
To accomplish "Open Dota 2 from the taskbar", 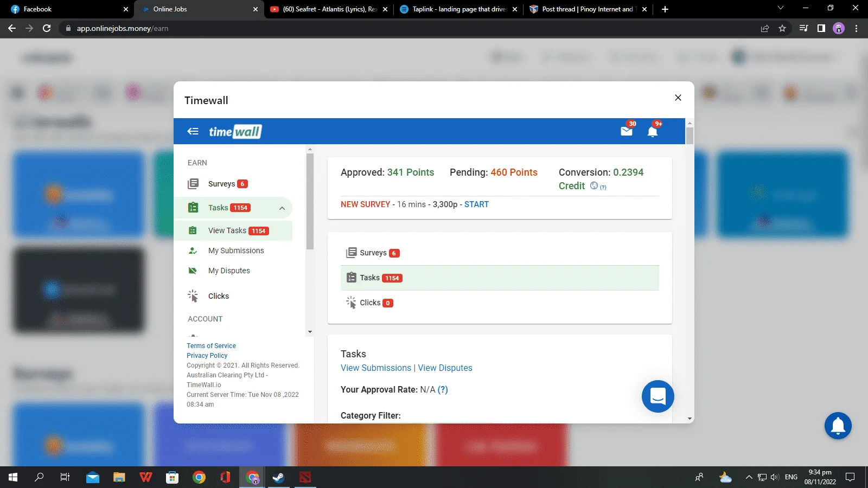I will (305, 477).
